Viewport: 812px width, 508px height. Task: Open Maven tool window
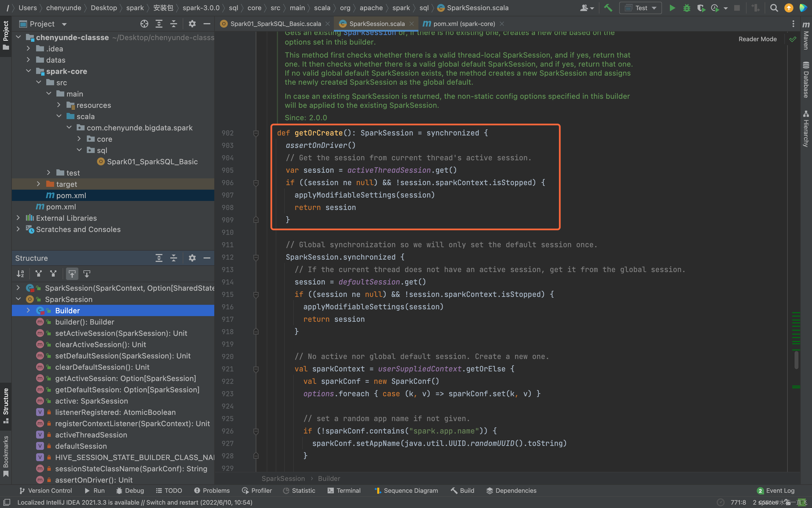(x=806, y=35)
